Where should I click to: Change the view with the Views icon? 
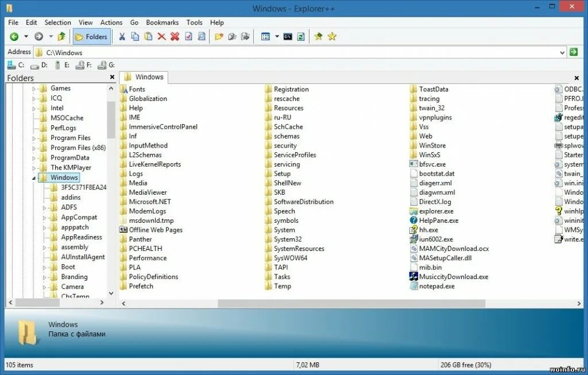coord(265,36)
